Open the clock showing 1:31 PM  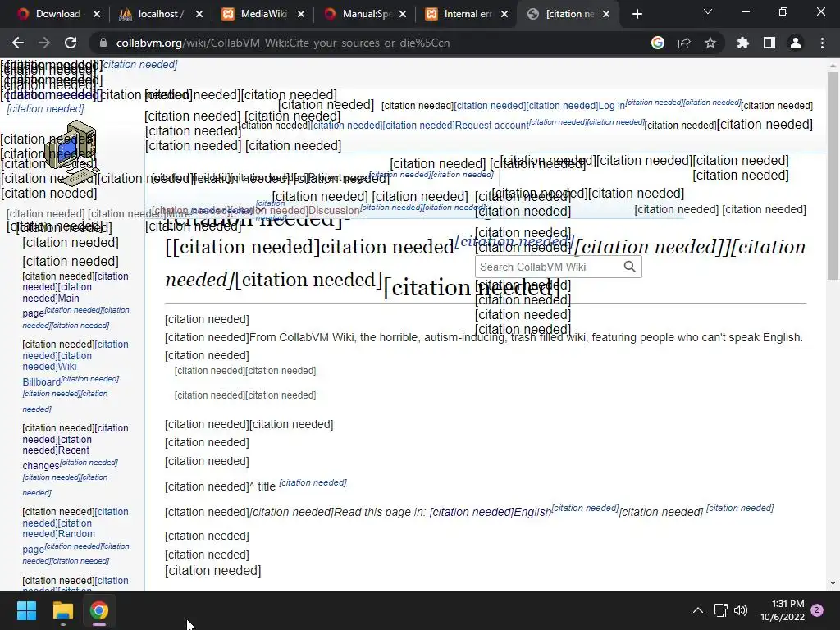pyautogui.click(x=782, y=610)
